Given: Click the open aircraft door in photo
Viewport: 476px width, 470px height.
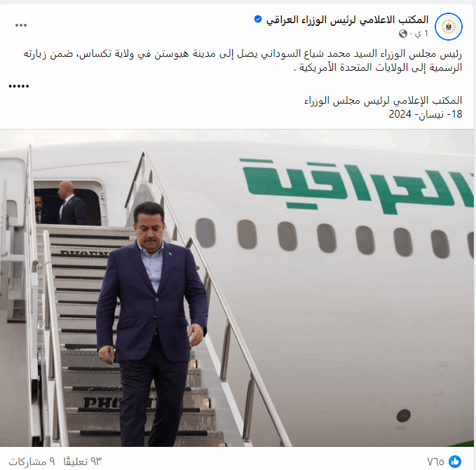Looking at the screenshot, I should [67, 202].
